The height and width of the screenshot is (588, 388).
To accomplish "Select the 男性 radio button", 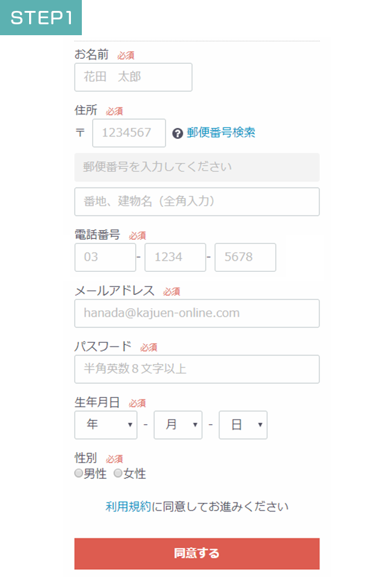I will (x=79, y=473).
